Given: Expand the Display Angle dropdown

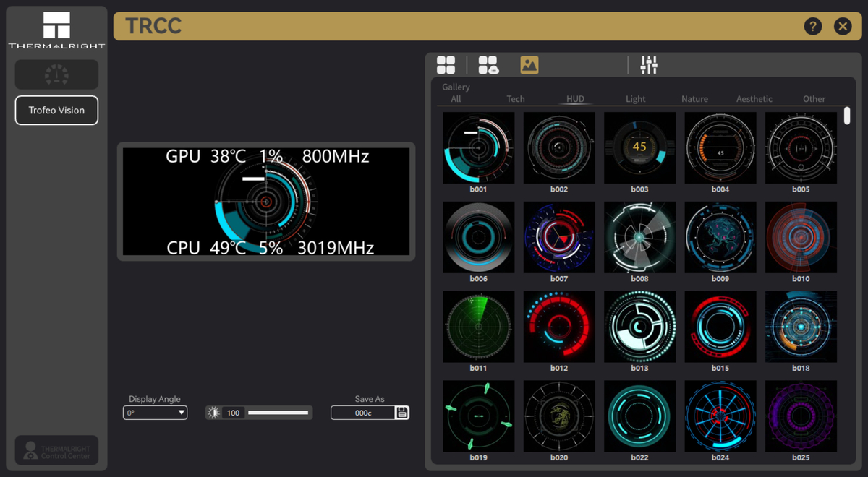Looking at the screenshot, I should click(x=156, y=413).
